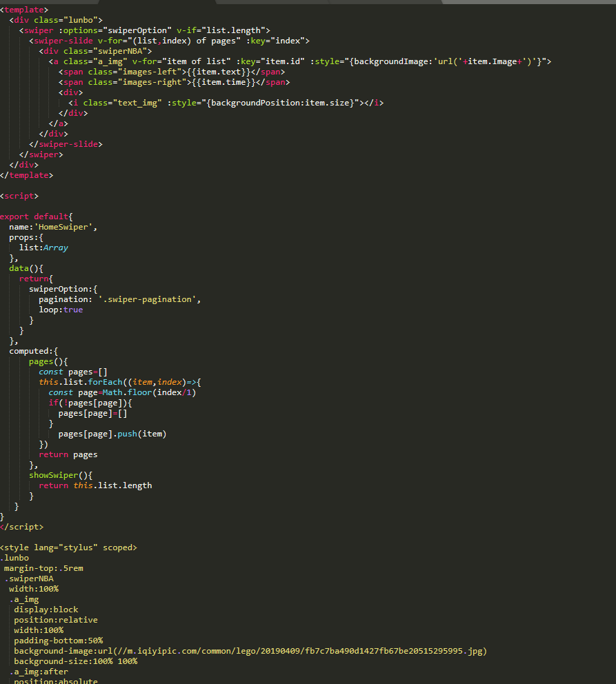Click the 'pages[page]=[]' assignment

pyautogui.click(x=93, y=414)
